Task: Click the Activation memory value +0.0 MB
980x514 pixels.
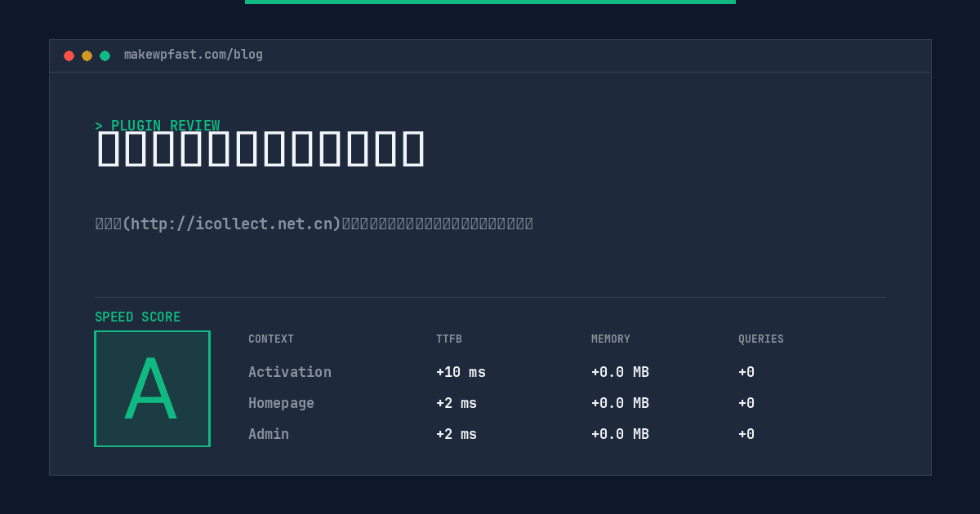Action: [620, 372]
